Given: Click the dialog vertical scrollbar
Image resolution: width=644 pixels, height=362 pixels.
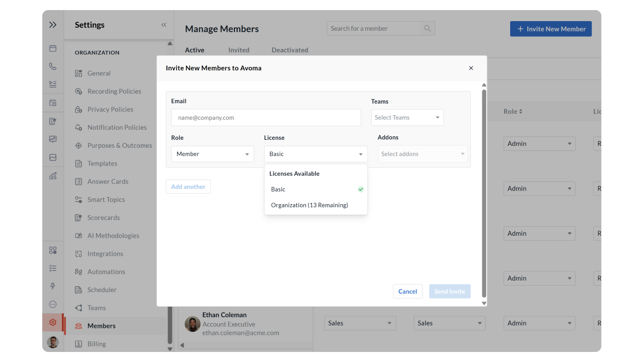Looking at the screenshot, I should (x=484, y=194).
